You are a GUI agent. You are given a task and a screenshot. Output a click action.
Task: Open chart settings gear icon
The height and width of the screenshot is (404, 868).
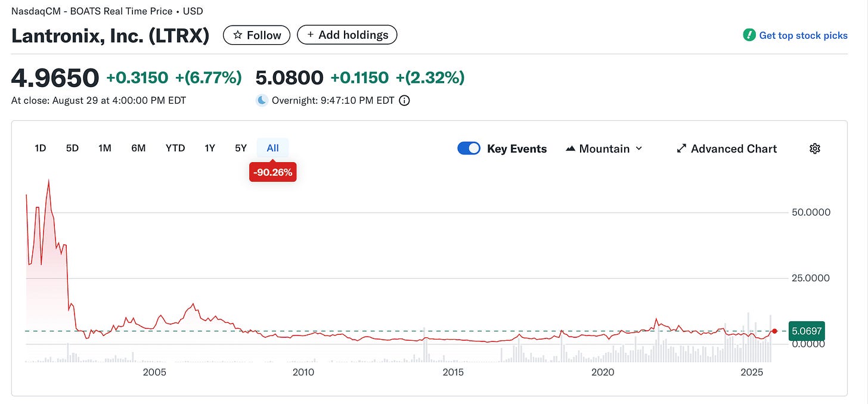click(815, 149)
